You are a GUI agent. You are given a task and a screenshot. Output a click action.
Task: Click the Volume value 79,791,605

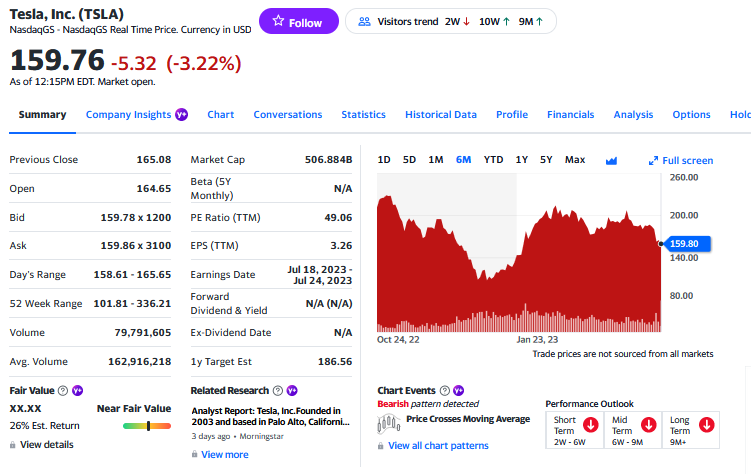[x=143, y=332]
